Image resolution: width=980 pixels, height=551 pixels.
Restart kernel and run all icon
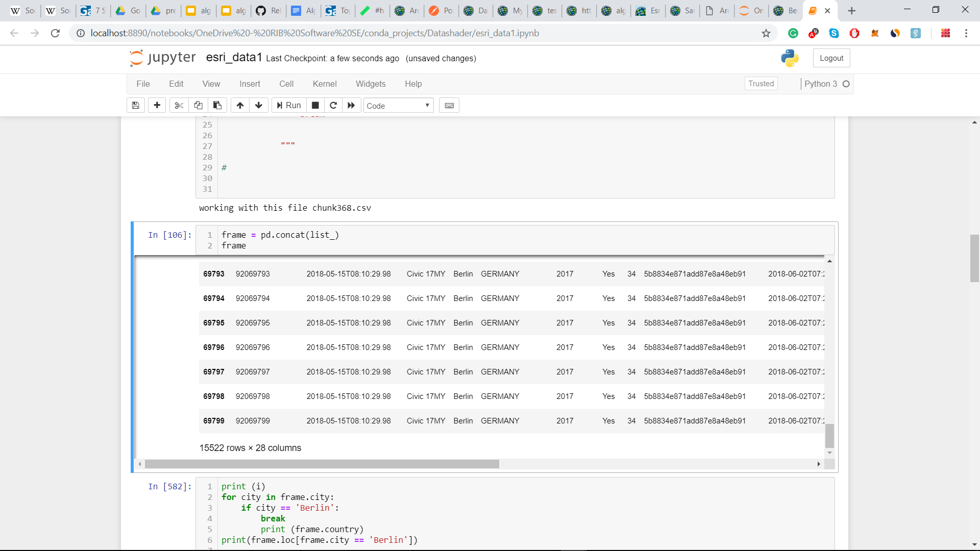(x=351, y=105)
